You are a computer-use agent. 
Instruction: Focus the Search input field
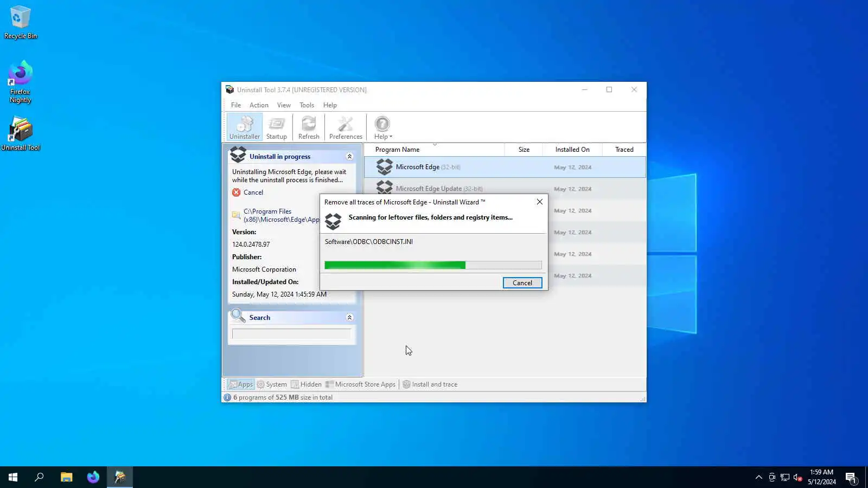291,334
